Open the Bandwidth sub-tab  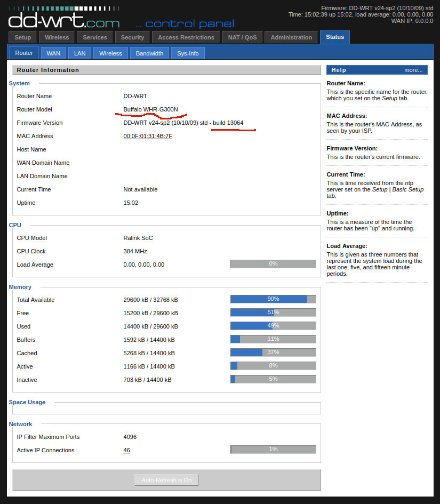click(149, 53)
